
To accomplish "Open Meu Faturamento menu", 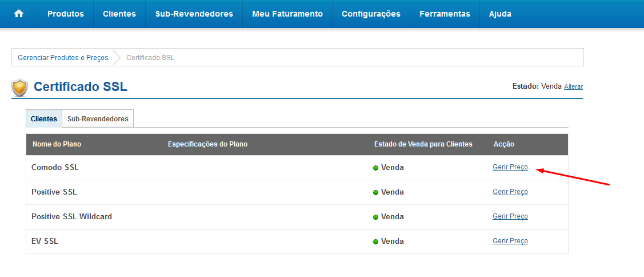I will (x=287, y=14).
